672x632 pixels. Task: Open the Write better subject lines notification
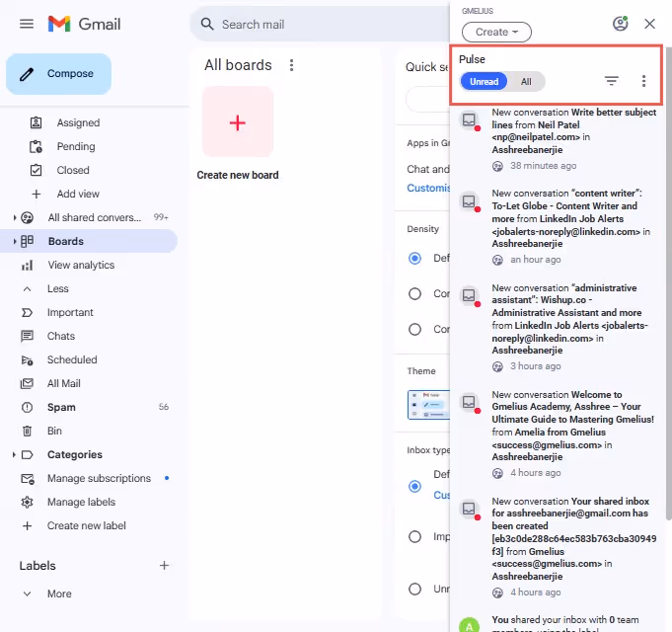pos(574,130)
